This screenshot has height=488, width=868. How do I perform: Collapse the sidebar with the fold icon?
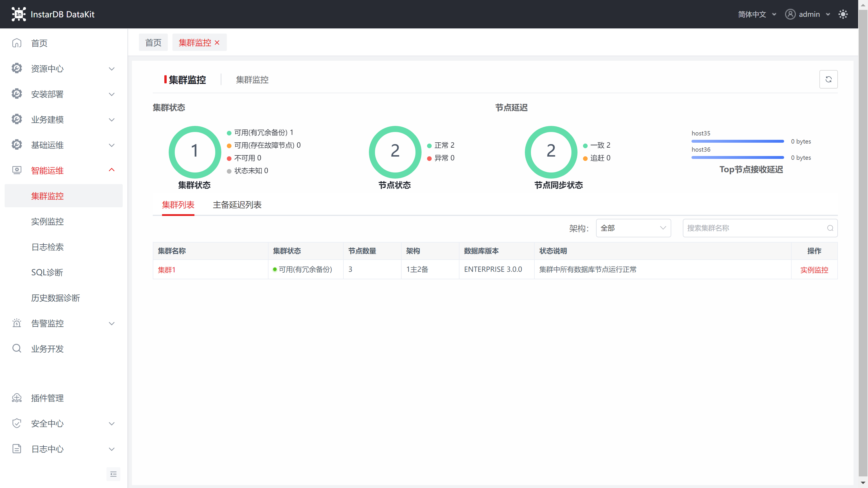coord(113,474)
